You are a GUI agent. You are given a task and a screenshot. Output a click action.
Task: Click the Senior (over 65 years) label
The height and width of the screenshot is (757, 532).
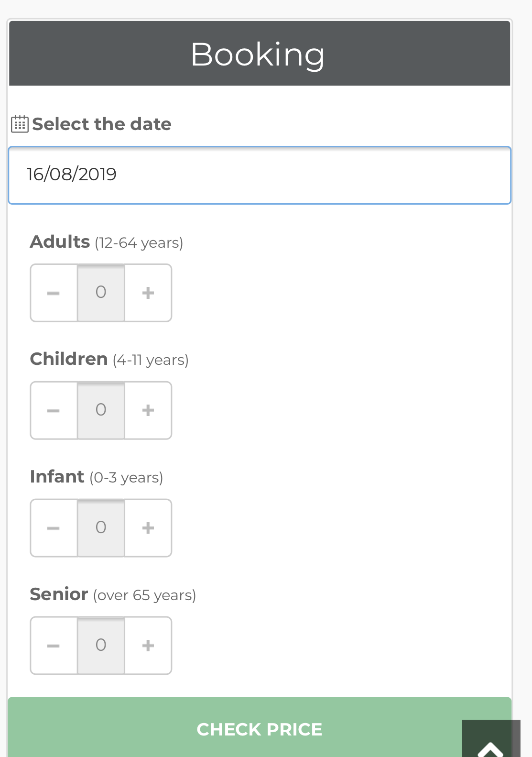(x=113, y=594)
